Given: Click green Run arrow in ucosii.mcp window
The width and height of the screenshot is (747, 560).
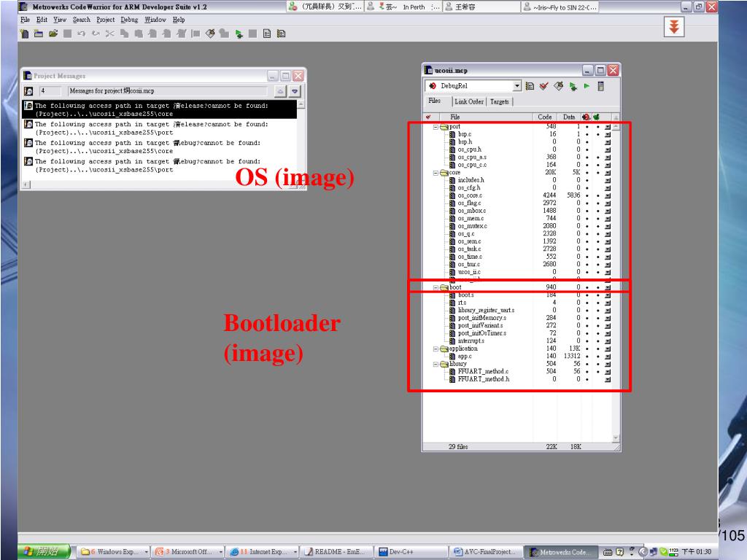Looking at the screenshot, I should point(587,86).
